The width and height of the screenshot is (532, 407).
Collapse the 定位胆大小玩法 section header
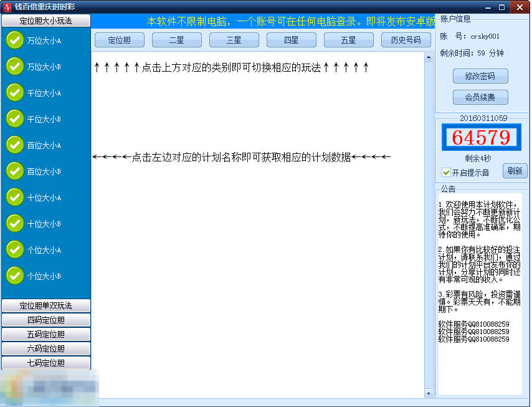[x=46, y=21]
